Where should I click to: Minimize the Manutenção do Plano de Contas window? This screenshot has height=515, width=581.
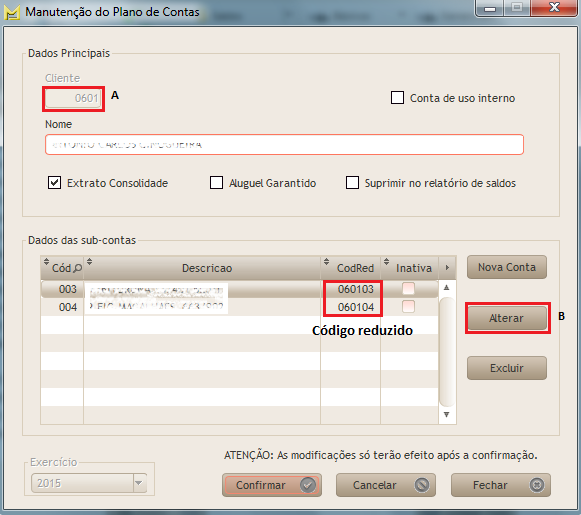(x=490, y=8)
